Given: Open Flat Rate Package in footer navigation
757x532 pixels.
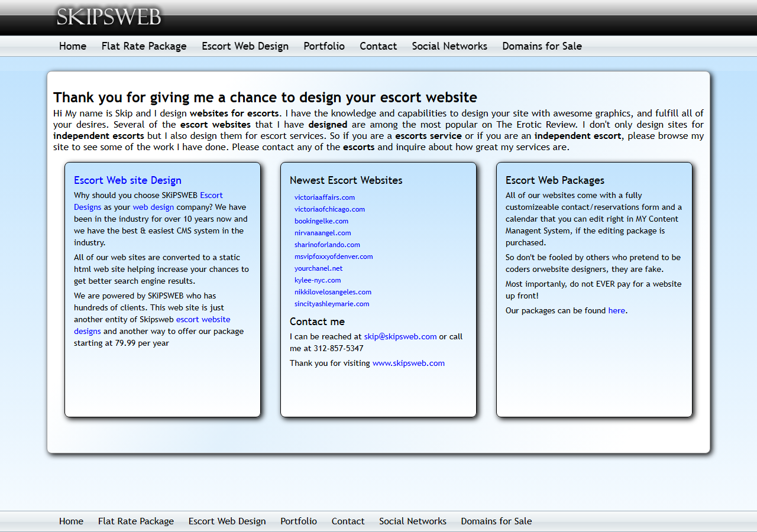Looking at the screenshot, I should pos(136,521).
